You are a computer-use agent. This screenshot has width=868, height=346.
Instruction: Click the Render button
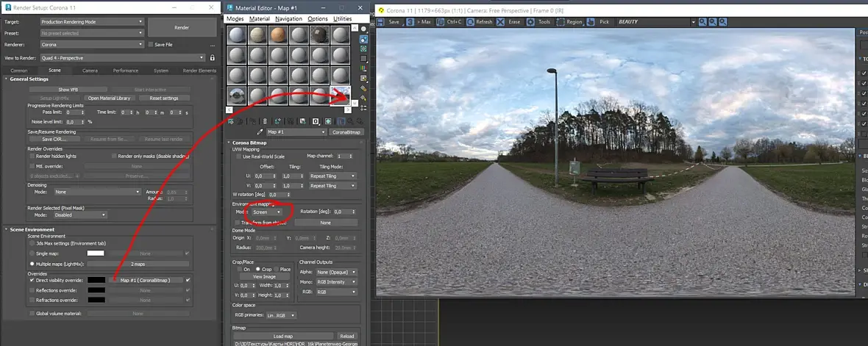coord(182,27)
